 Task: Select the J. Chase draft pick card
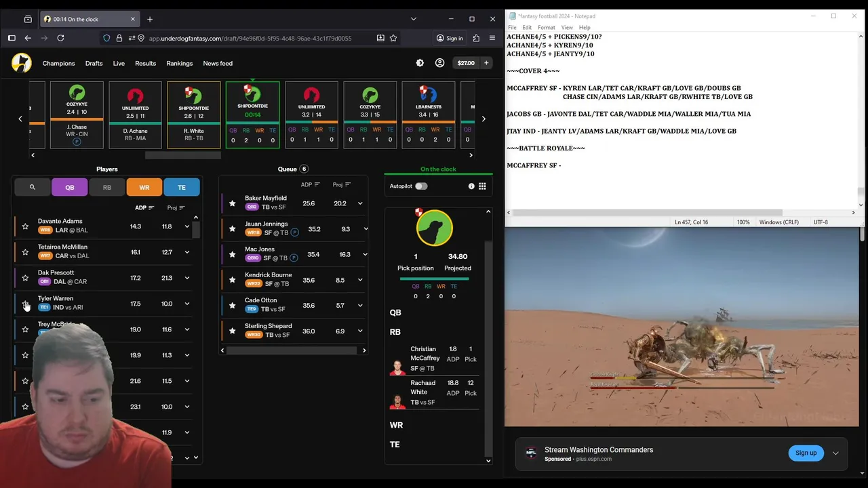77,115
